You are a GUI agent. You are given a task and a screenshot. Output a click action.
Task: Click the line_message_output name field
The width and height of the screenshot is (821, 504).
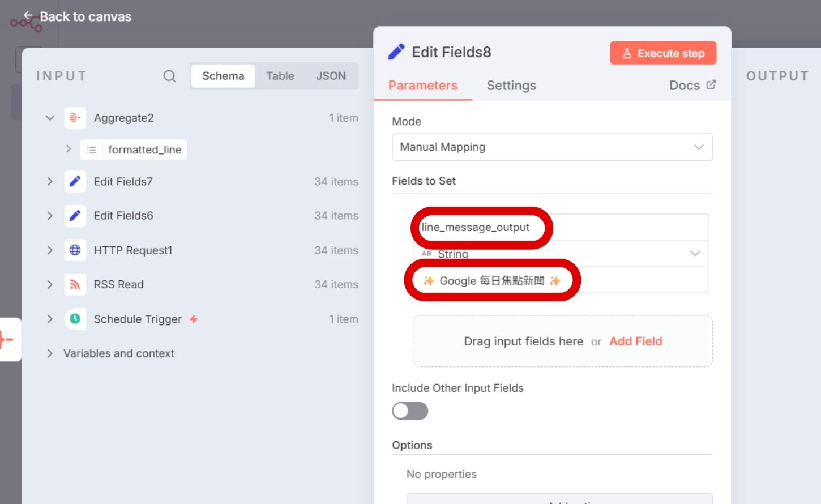tap(561, 227)
